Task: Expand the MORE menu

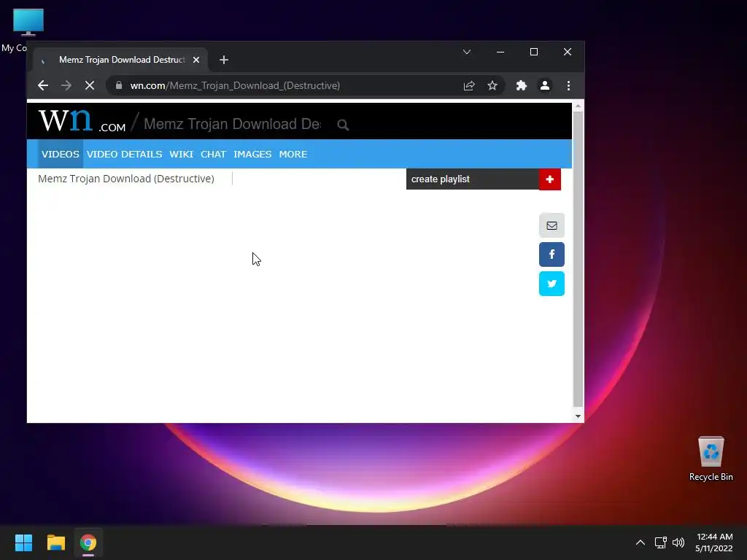Action: coord(293,155)
